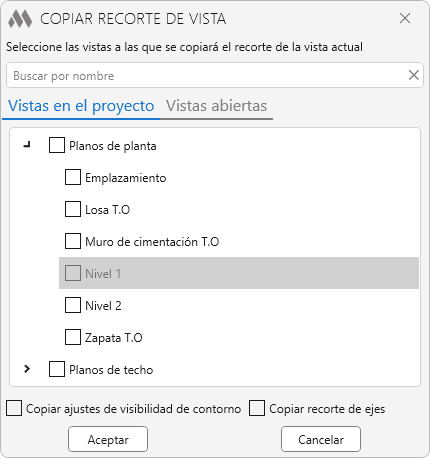Check the Nivel 2 view checkbox
The width and height of the screenshot is (430, 458).
point(73,305)
